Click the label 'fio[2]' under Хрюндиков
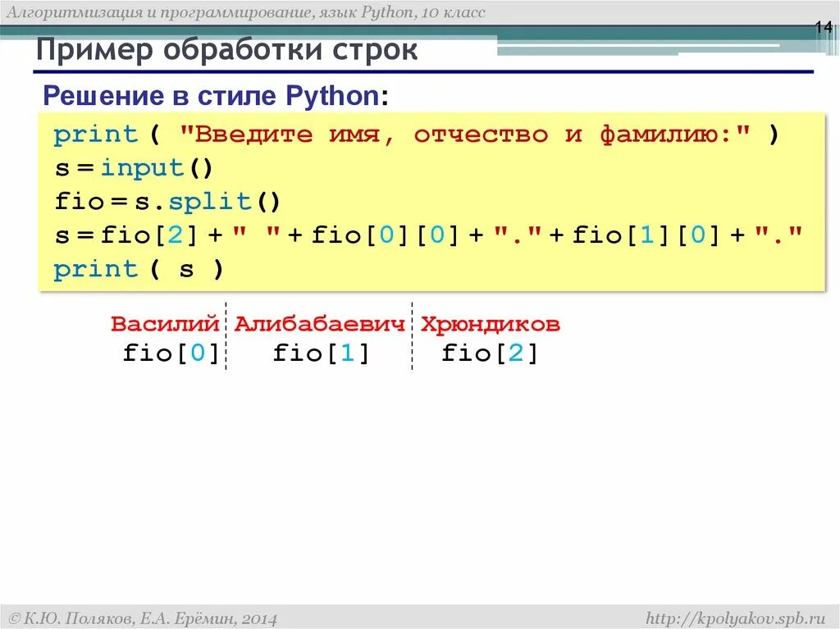This screenshot has width=840, height=629. (489, 353)
